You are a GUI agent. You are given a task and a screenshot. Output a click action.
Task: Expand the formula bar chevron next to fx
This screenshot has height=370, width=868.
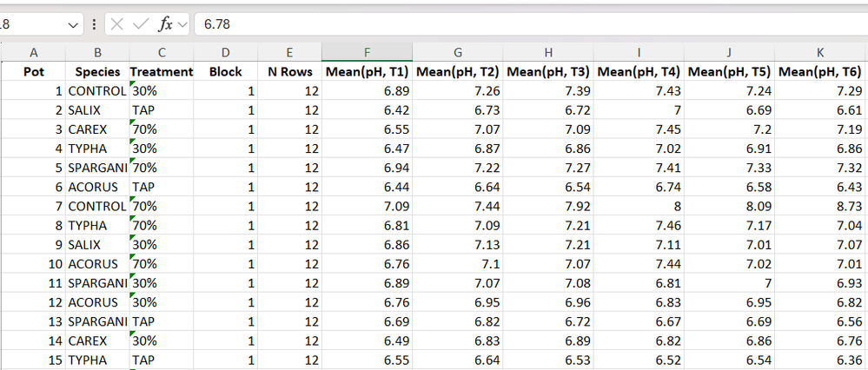[x=182, y=25]
